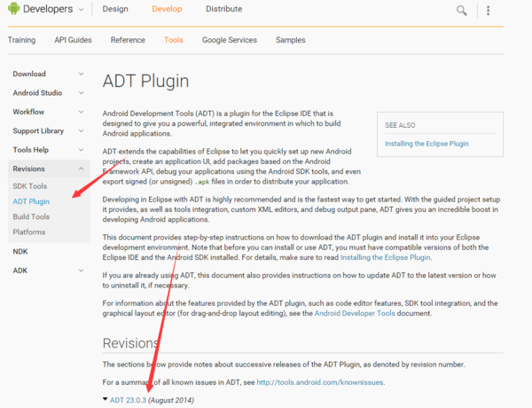The width and height of the screenshot is (532, 408).
Task: Click the Revisions sidebar heading
Action: [x=29, y=169]
